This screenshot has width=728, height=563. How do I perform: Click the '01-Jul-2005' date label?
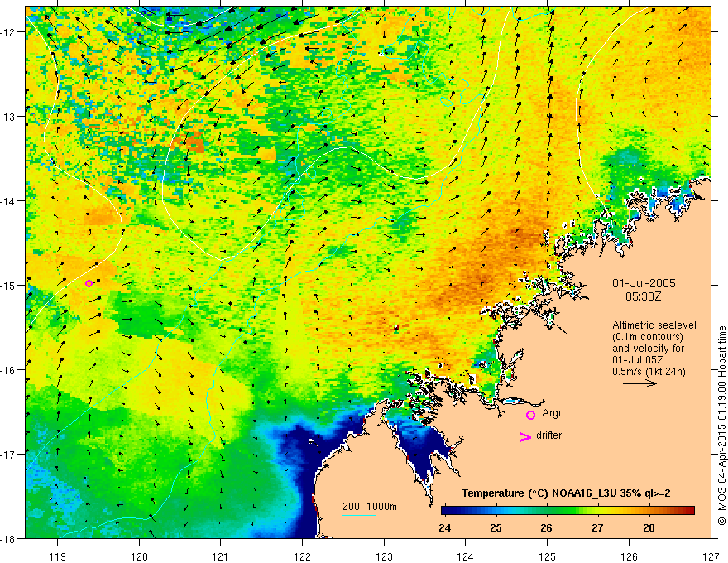644,283
